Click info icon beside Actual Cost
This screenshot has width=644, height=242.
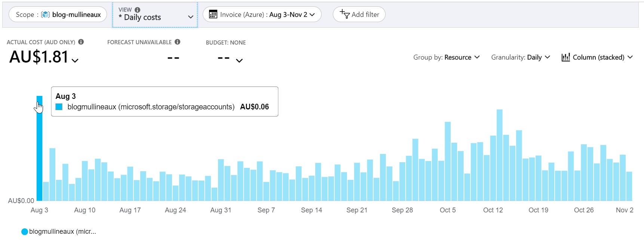(x=81, y=42)
